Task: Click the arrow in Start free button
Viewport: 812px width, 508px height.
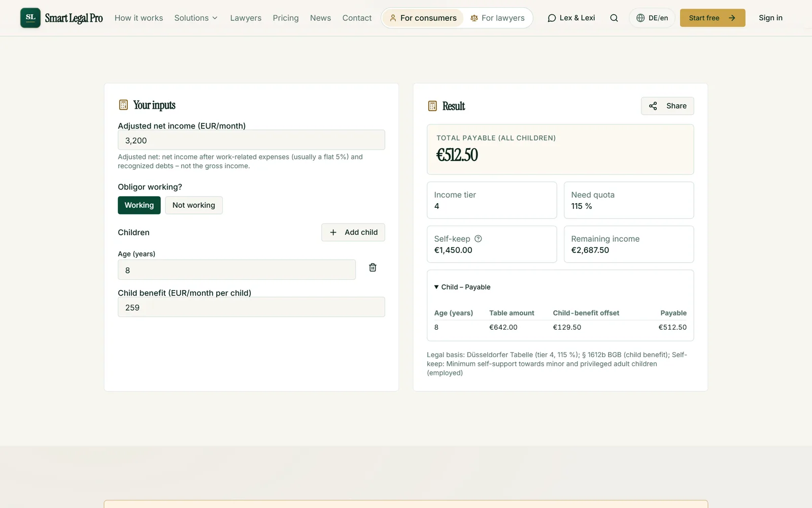Action: click(x=732, y=18)
